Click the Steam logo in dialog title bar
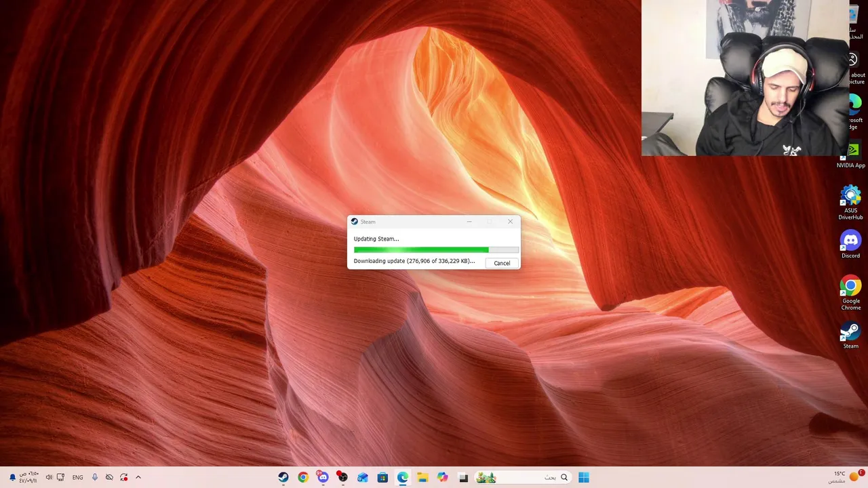This screenshot has height=488, width=868. [354, 222]
